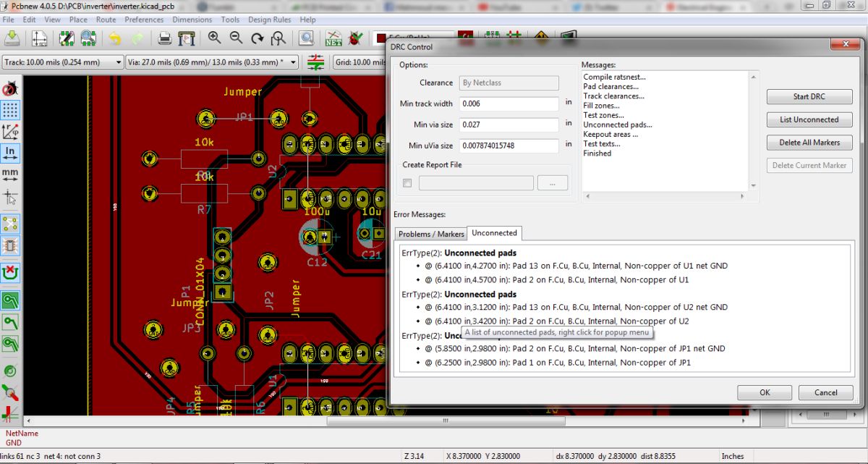This screenshot has width=868, height=464.
Task: Open the find footprint tool
Action: [306, 38]
